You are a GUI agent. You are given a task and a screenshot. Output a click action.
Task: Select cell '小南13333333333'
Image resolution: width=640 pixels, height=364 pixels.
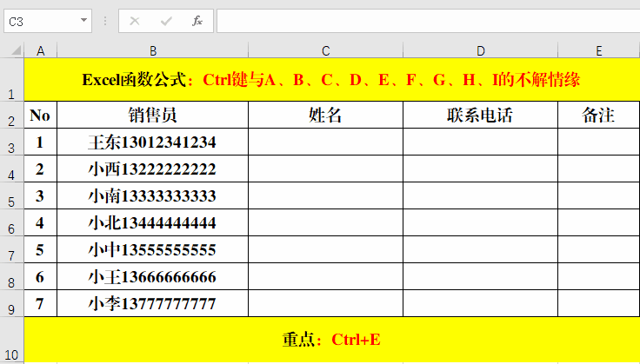[153, 195]
